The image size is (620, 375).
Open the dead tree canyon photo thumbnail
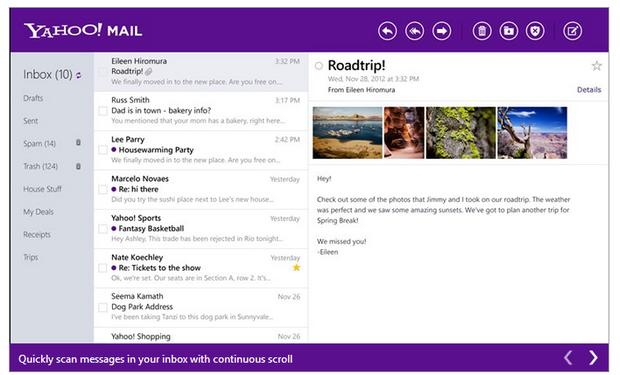532,133
